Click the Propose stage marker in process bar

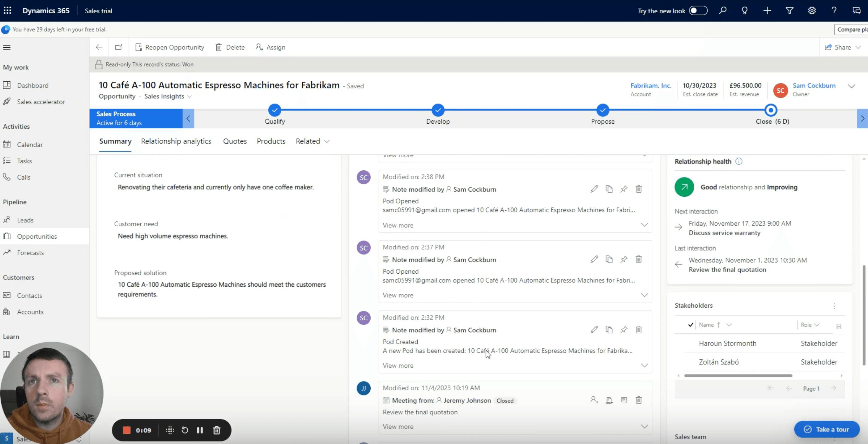click(x=603, y=110)
